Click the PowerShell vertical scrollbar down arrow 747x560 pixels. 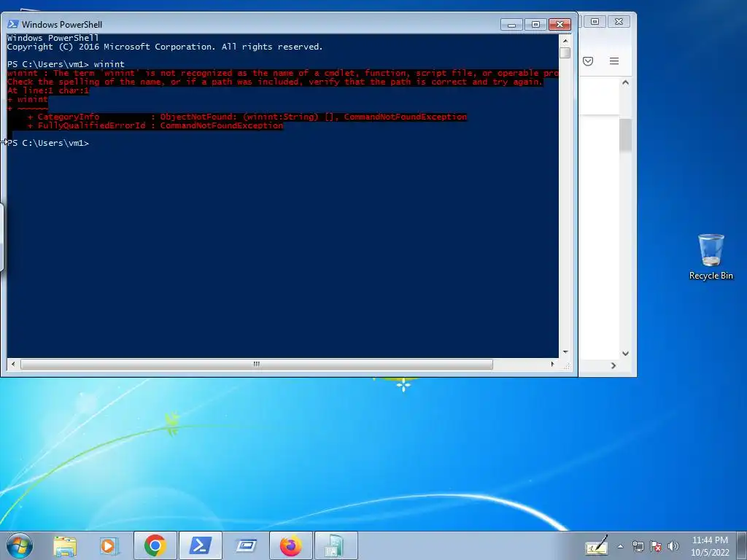[x=565, y=352]
